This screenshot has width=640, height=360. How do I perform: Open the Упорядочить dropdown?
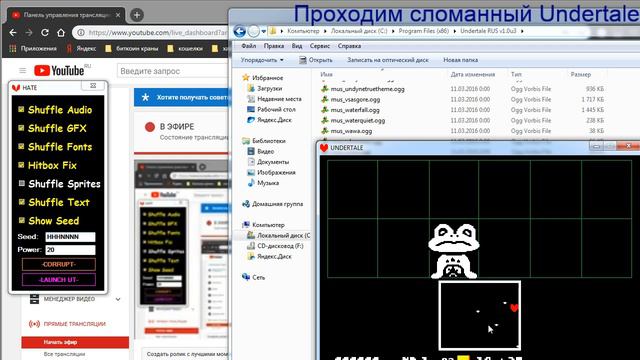pyautogui.click(x=262, y=60)
